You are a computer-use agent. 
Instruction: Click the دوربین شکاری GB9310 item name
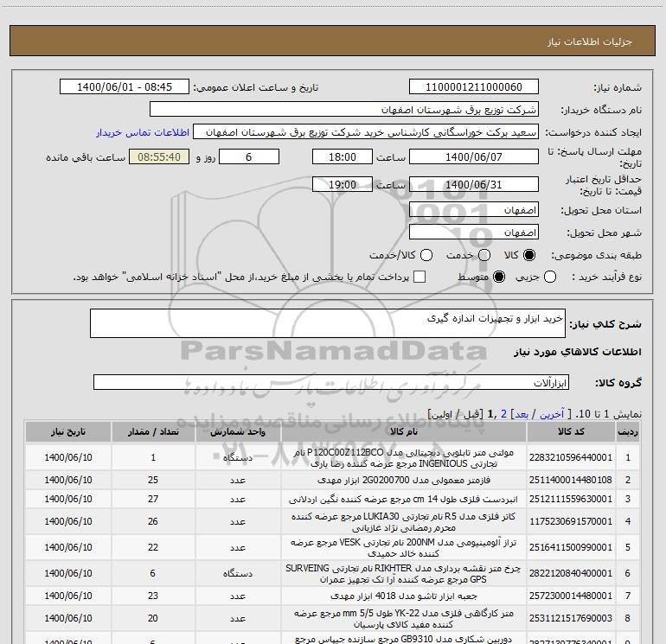(x=404, y=640)
